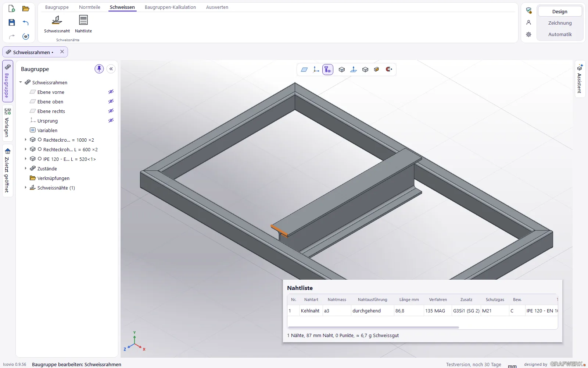Expand the Zustände node
This screenshot has height=368, width=588.
click(x=25, y=169)
